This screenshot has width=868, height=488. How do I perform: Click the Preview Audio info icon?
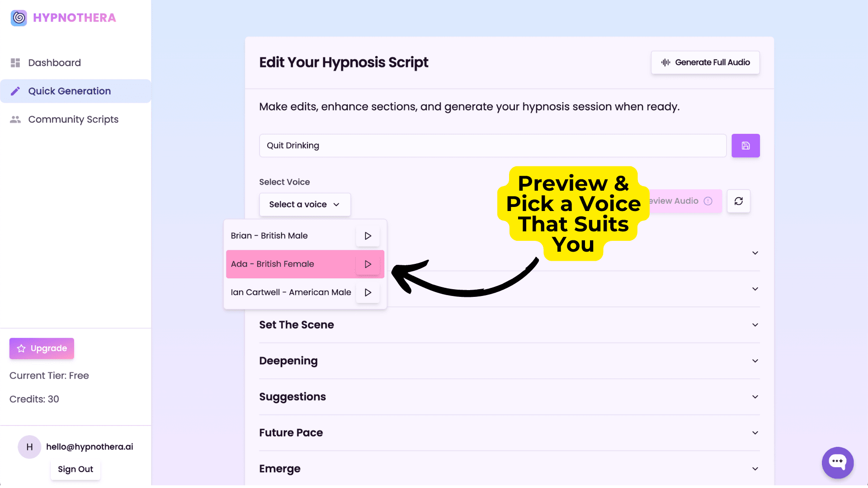[708, 201]
